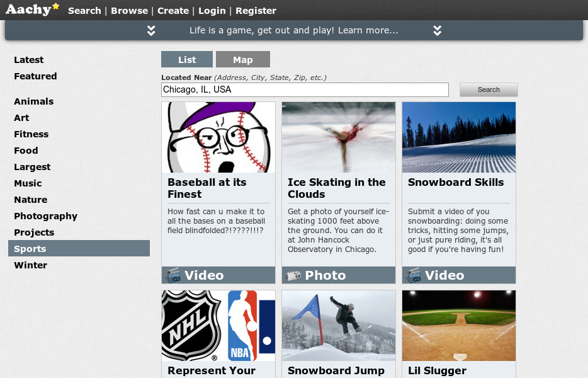
Task: Select Featured in the sidebar
Action: pos(35,76)
